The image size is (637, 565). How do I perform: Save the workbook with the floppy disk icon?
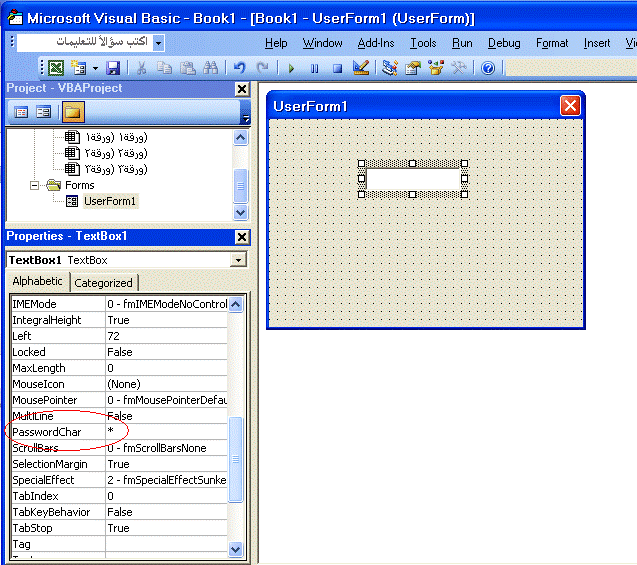coord(113,68)
